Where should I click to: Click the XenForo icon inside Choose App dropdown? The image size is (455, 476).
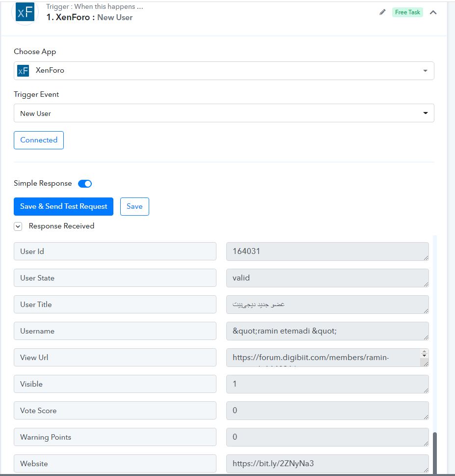tap(23, 71)
